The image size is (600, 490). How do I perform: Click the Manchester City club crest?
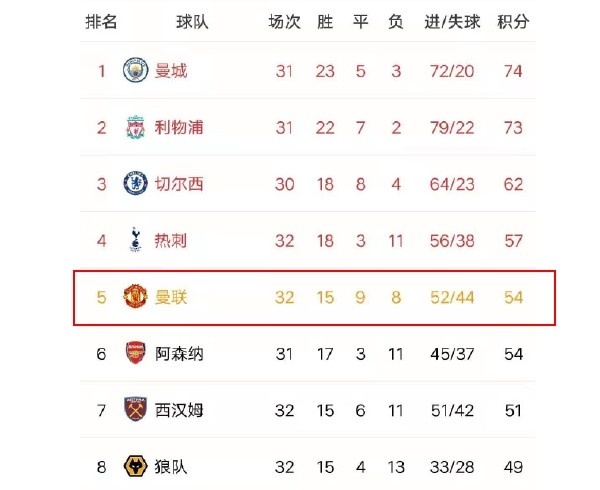pyautogui.click(x=135, y=70)
